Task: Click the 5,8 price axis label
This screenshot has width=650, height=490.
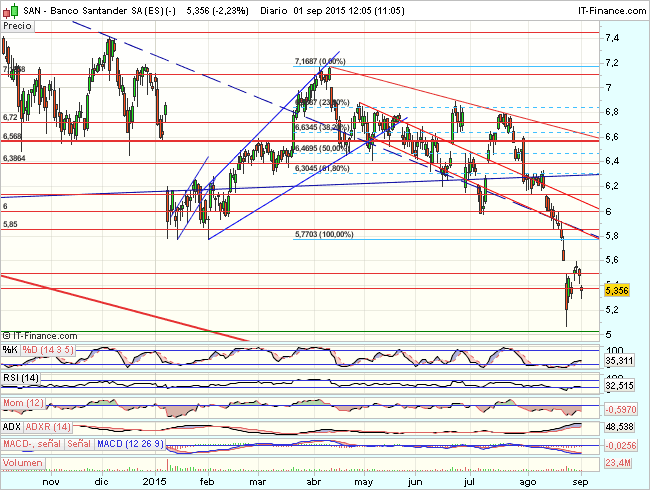Action: [x=612, y=236]
